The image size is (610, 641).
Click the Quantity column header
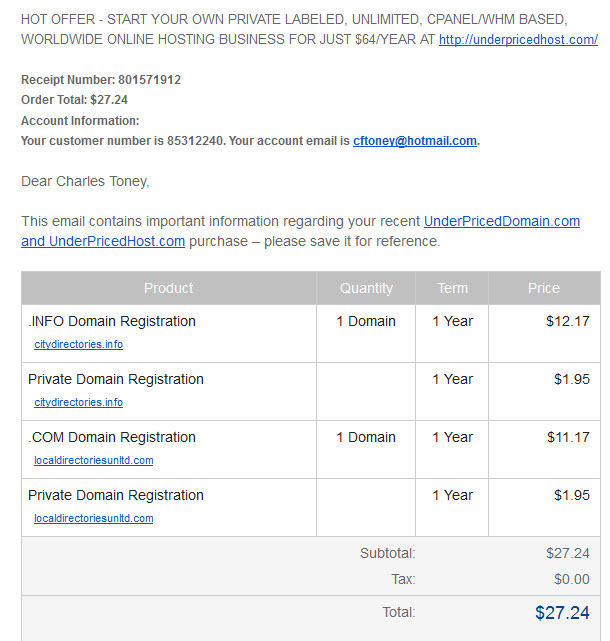pyautogui.click(x=366, y=288)
